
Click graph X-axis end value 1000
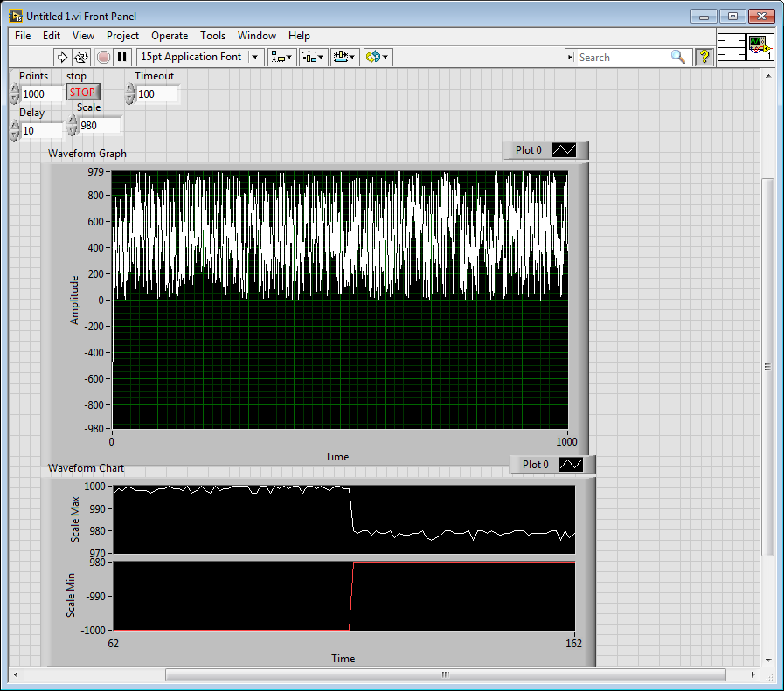point(566,442)
